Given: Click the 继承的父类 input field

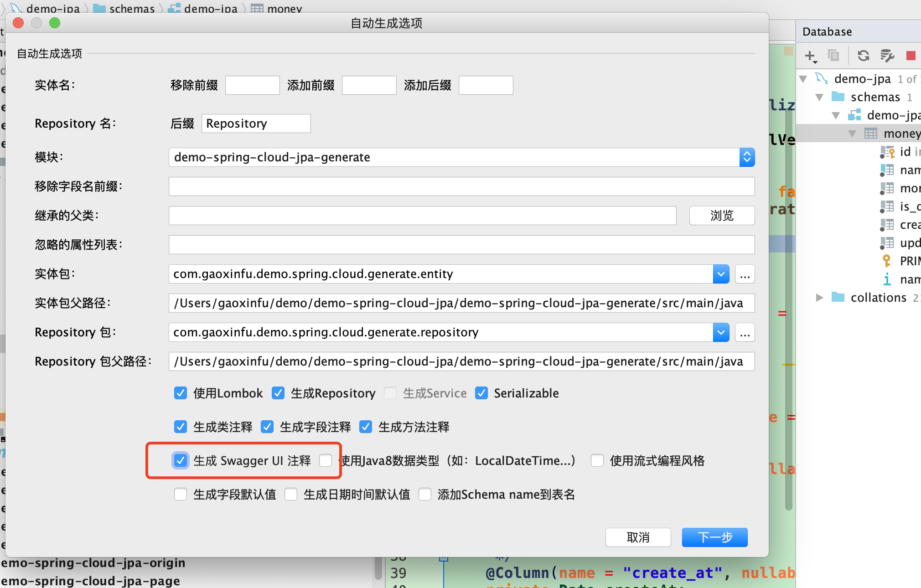Looking at the screenshot, I should (423, 216).
